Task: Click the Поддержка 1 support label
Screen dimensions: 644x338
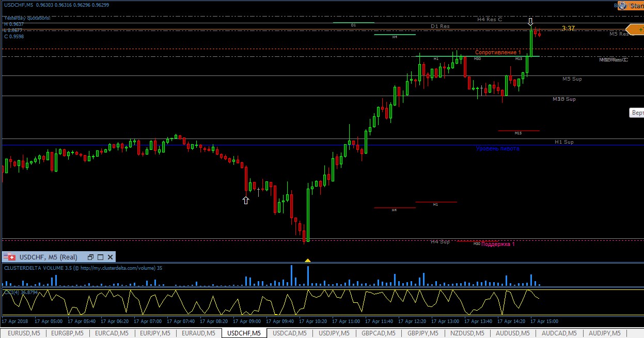Action: (498, 244)
